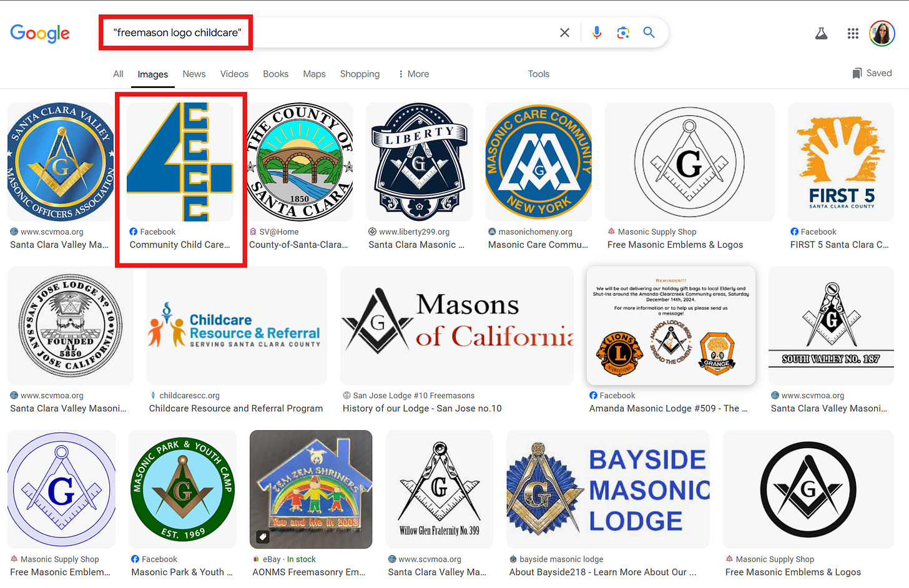The width and height of the screenshot is (909, 588).
Task: Click the Masonic Supply Shop favicon, top row
Action: click(x=611, y=232)
